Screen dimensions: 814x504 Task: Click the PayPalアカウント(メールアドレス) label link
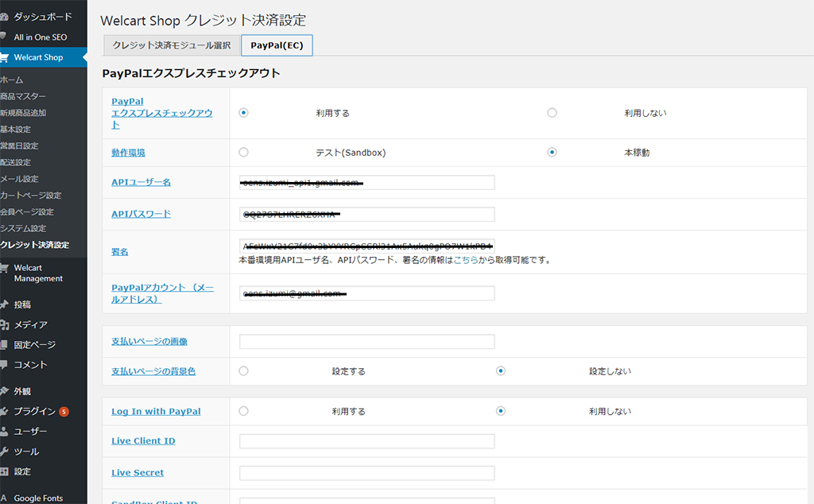(162, 293)
